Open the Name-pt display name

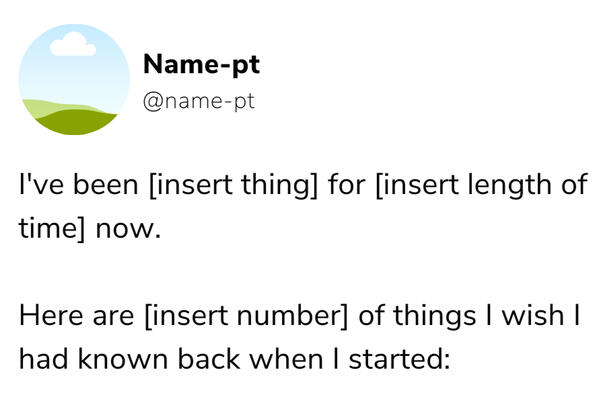(202, 65)
